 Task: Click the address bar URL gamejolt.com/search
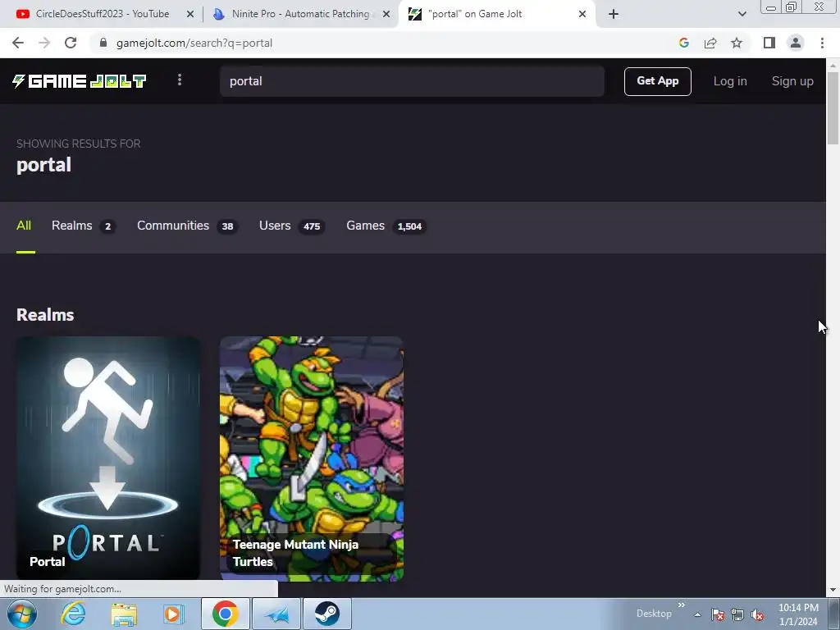[x=194, y=43]
